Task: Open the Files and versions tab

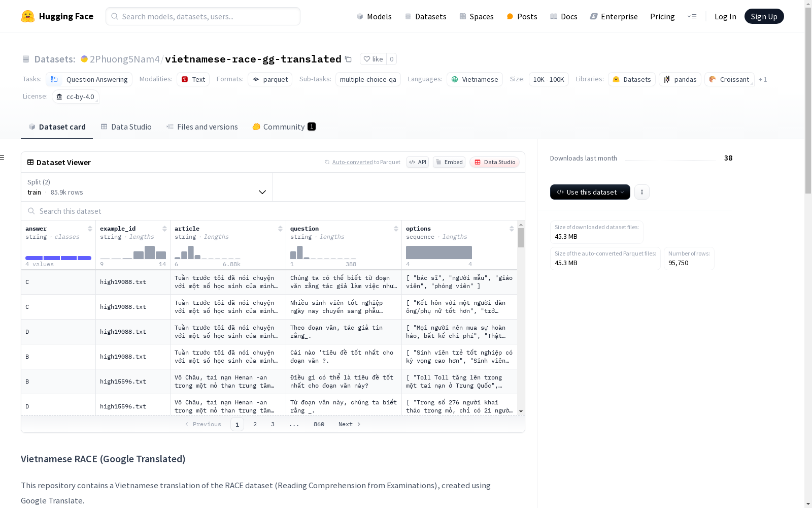Action: pos(202,127)
